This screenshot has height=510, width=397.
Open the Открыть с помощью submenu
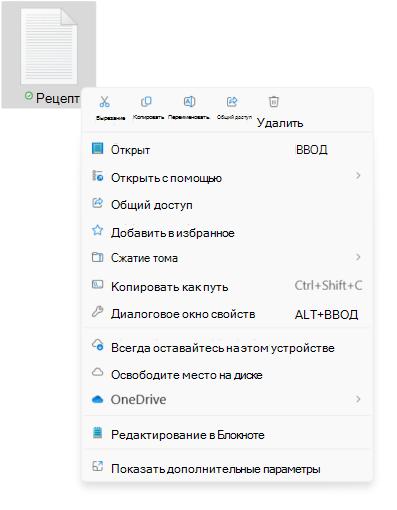(x=227, y=178)
